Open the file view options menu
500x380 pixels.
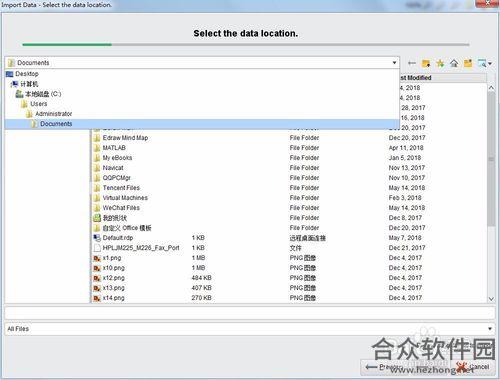click(485, 63)
